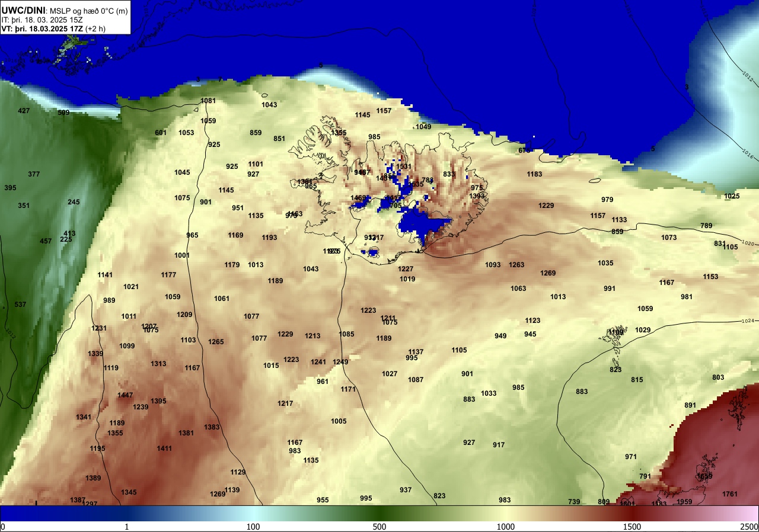759x532 pixels.
Task: Click the height value 1045
Action: [182, 172]
